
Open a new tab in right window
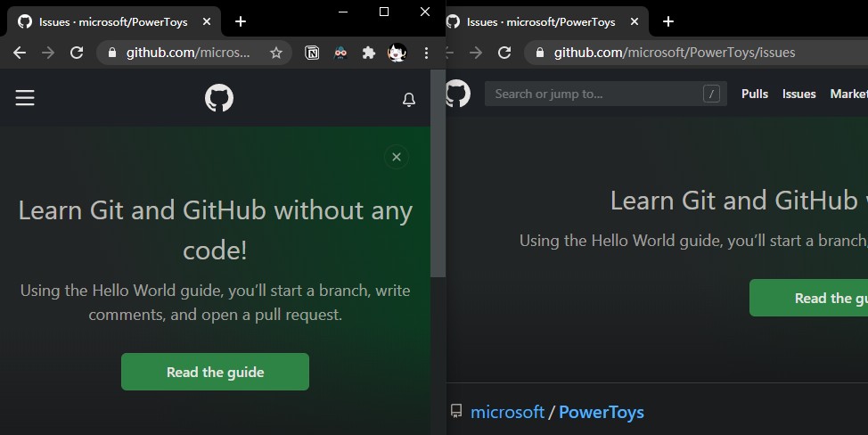pyautogui.click(x=668, y=21)
